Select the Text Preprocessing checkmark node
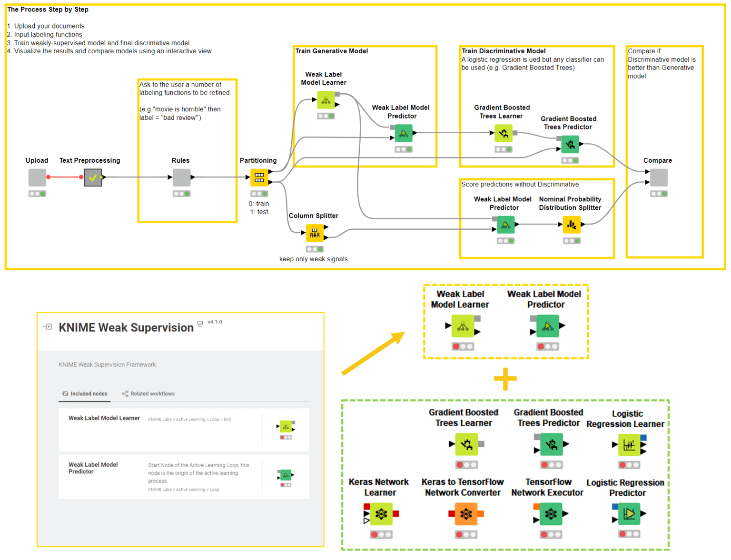The width and height of the screenshot is (731, 560). click(x=93, y=177)
